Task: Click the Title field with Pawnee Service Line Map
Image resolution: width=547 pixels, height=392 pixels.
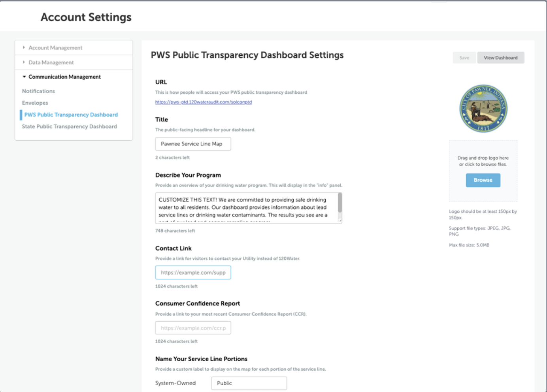Action: [x=193, y=144]
